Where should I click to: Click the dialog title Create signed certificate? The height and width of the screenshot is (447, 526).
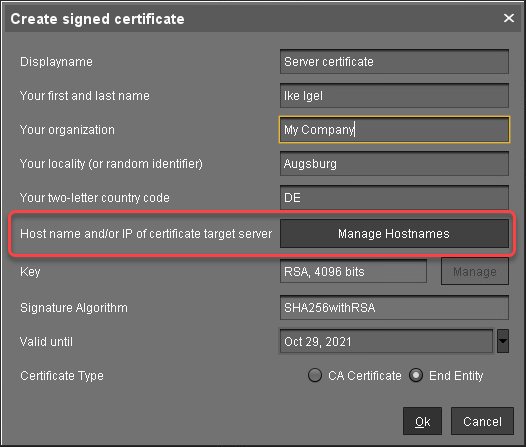point(97,19)
